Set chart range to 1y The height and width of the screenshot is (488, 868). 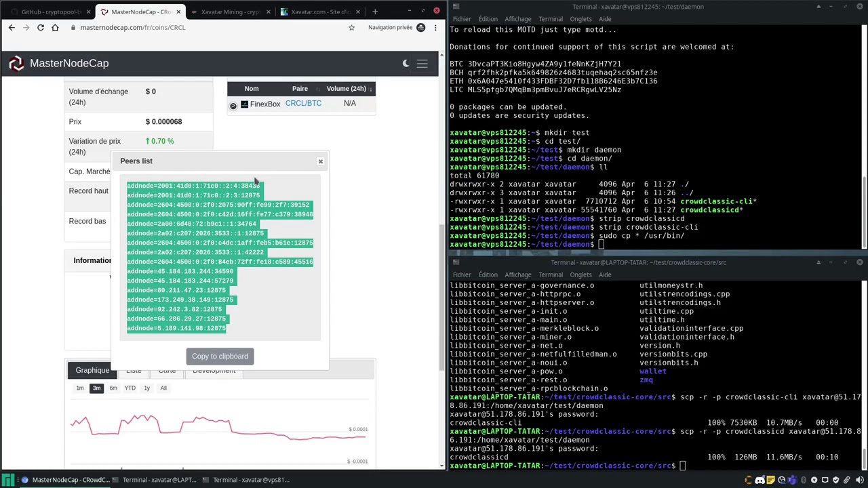[x=146, y=388]
